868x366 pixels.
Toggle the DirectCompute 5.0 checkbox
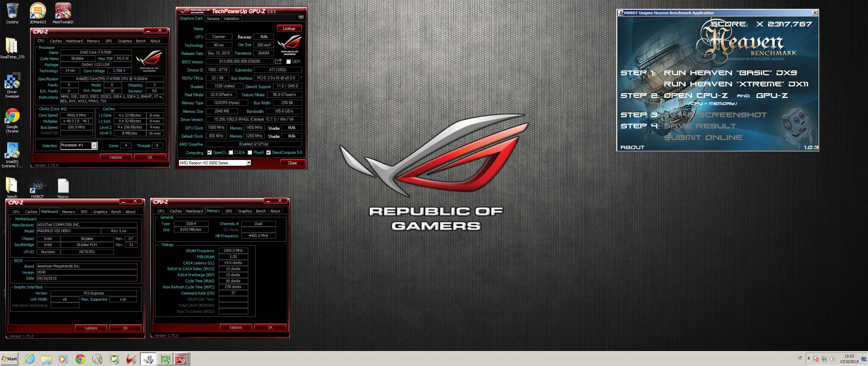coord(269,152)
